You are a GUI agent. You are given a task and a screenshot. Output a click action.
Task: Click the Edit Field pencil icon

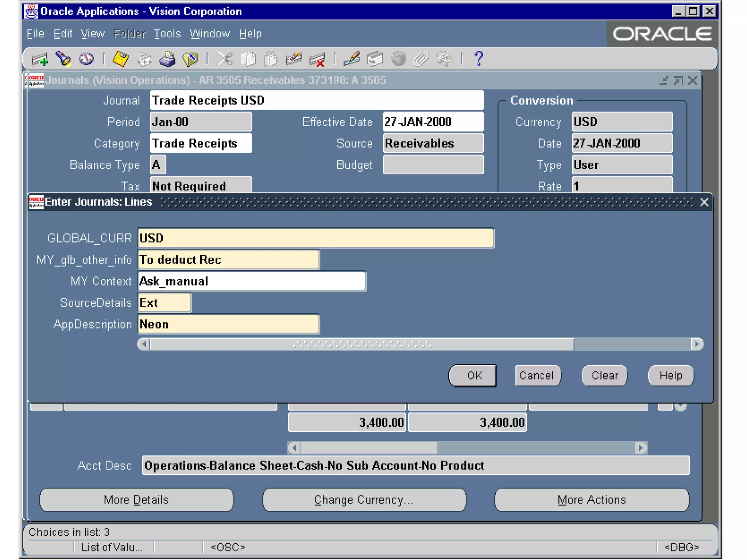[x=351, y=59]
